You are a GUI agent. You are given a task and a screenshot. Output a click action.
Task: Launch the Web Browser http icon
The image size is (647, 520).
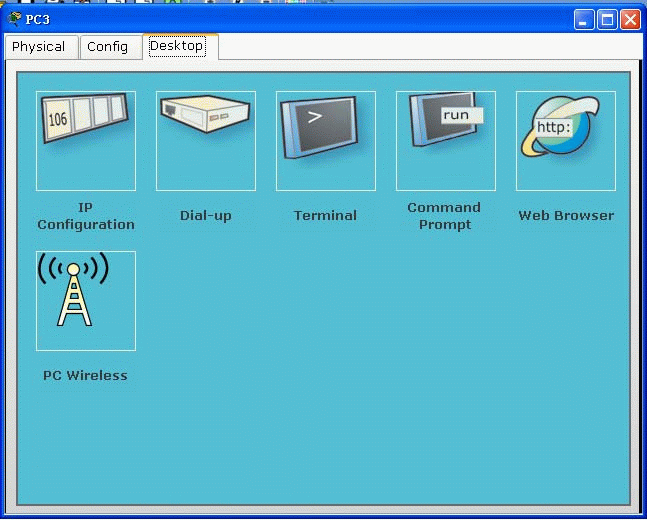coord(566,141)
